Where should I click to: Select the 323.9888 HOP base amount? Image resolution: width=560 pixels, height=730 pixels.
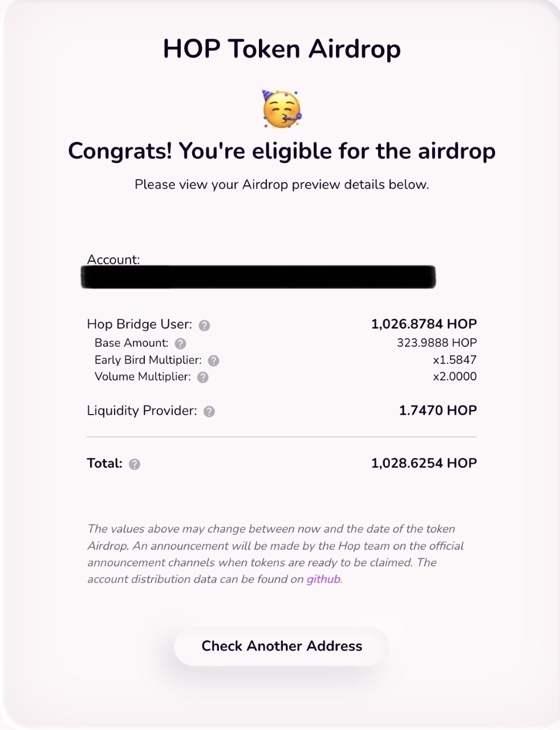tap(437, 343)
